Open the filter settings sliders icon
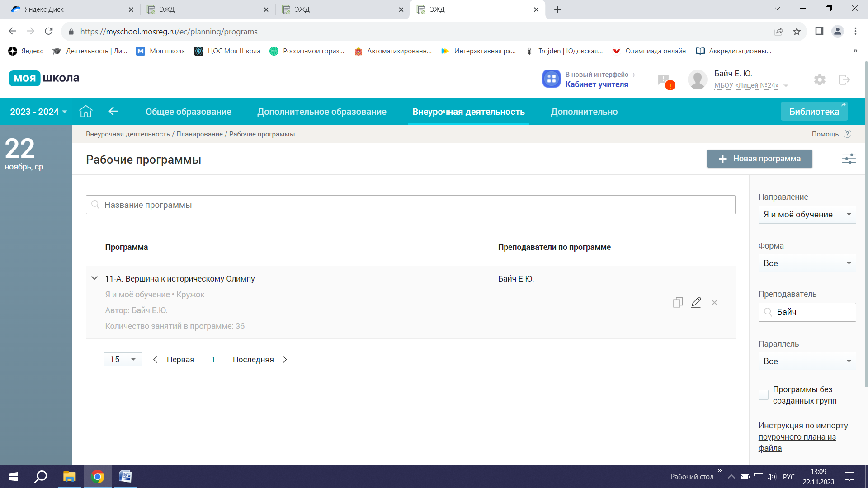 849,159
